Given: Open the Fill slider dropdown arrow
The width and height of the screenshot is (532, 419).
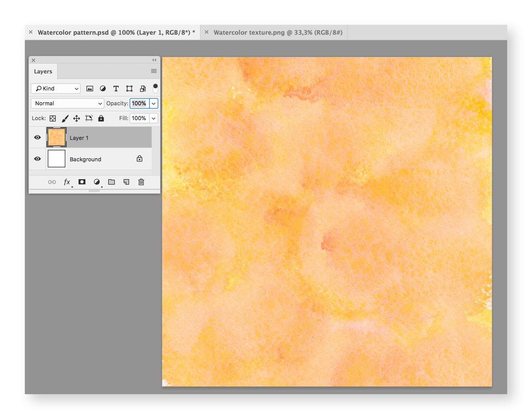Looking at the screenshot, I should tap(154, 118).
